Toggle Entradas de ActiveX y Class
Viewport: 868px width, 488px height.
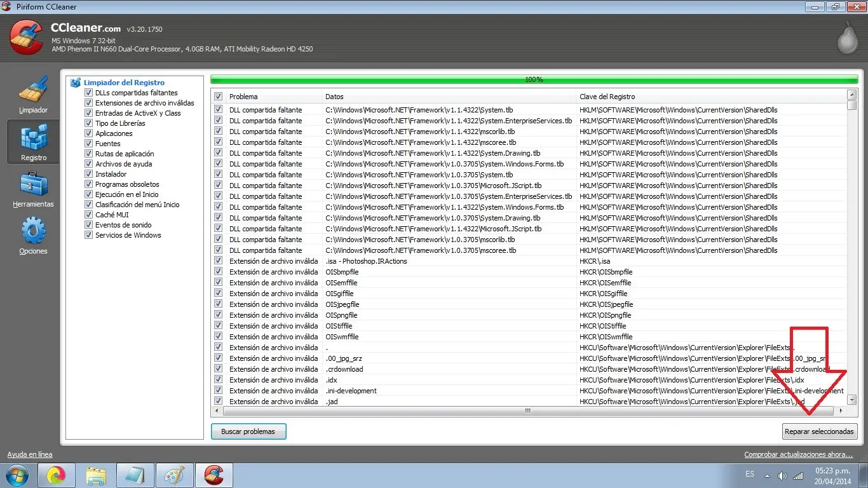pos(89,113)
